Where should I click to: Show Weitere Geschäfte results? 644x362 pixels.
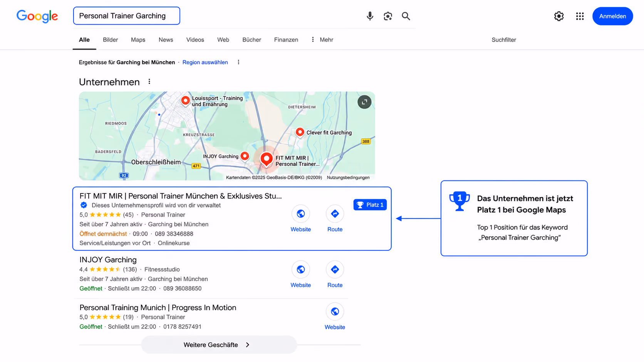click(219, 345)
